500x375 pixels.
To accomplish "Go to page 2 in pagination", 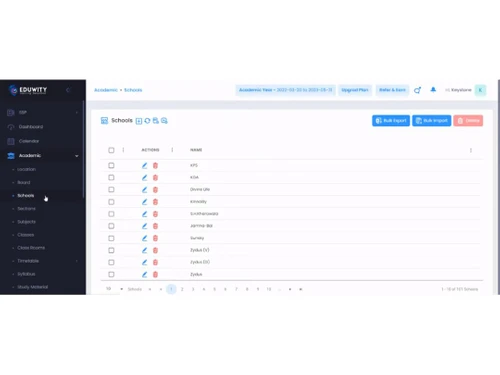I will pos(182,289).
